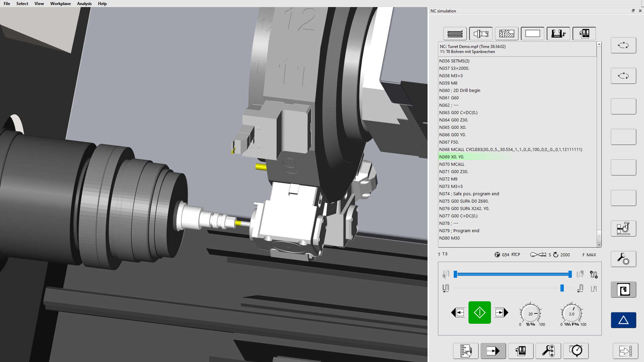
Task: Click the G54 work offset icon
Action: [497, 255]
